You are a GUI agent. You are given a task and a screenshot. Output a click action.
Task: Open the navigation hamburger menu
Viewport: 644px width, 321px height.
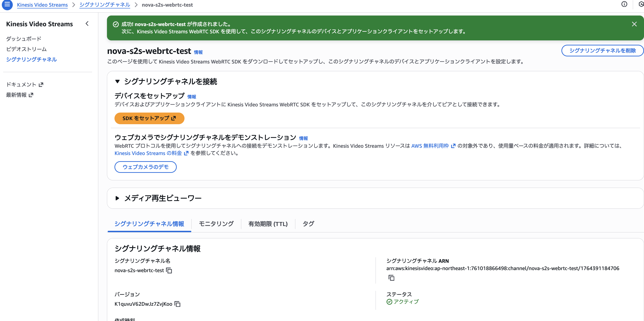click(7, 5)
